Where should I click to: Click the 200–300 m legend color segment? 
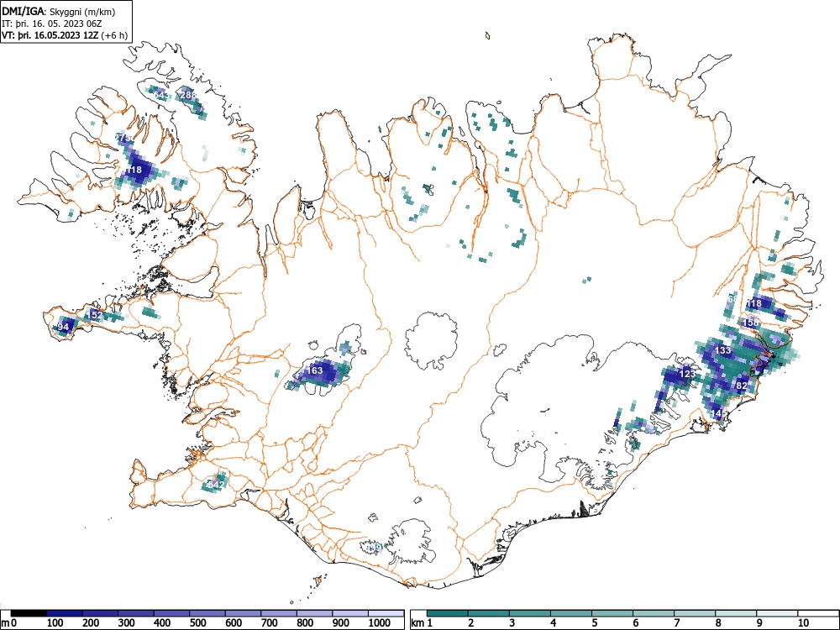coord(100,613)
